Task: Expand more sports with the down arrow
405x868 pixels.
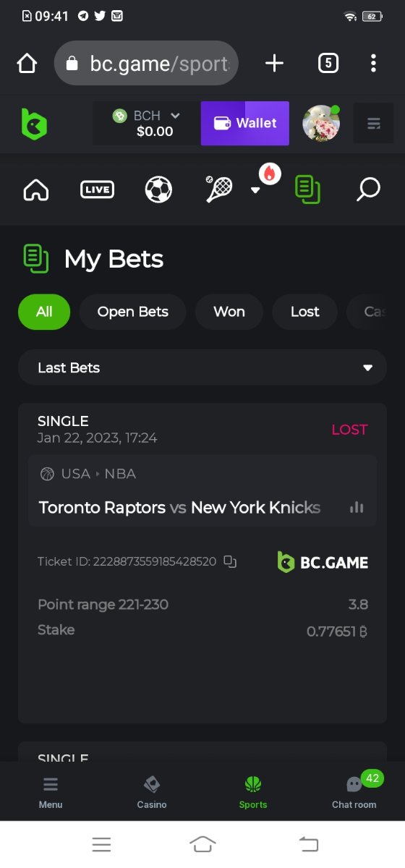Action: 255,190
